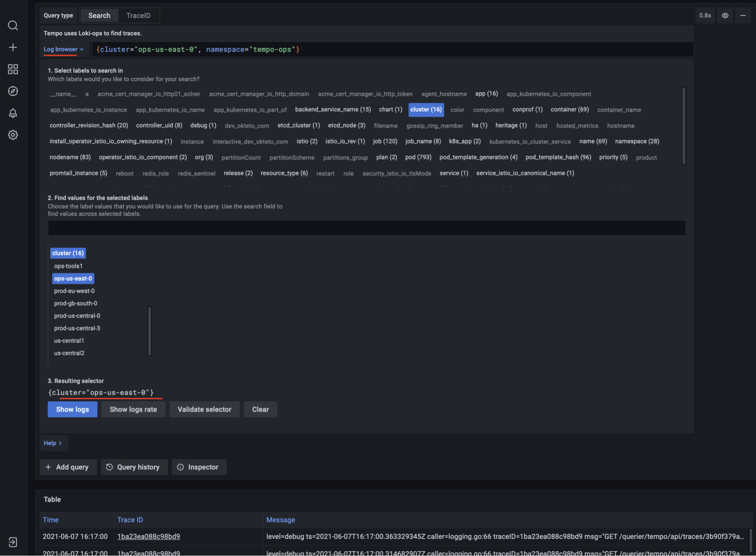Image resolution: width=756 pixels, height=556 pixels.
Task: Collapse the Log browser dropdown
Action: [63, 49]
